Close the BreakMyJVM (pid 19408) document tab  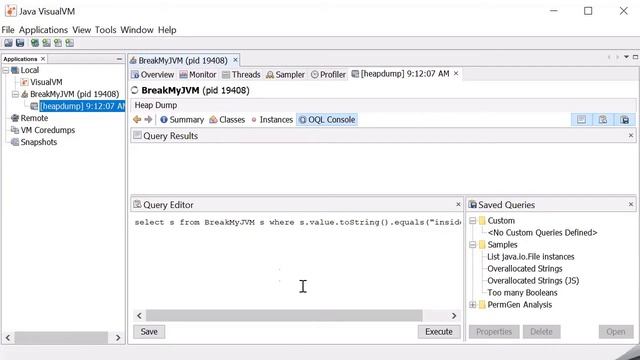tap(235, 60)
